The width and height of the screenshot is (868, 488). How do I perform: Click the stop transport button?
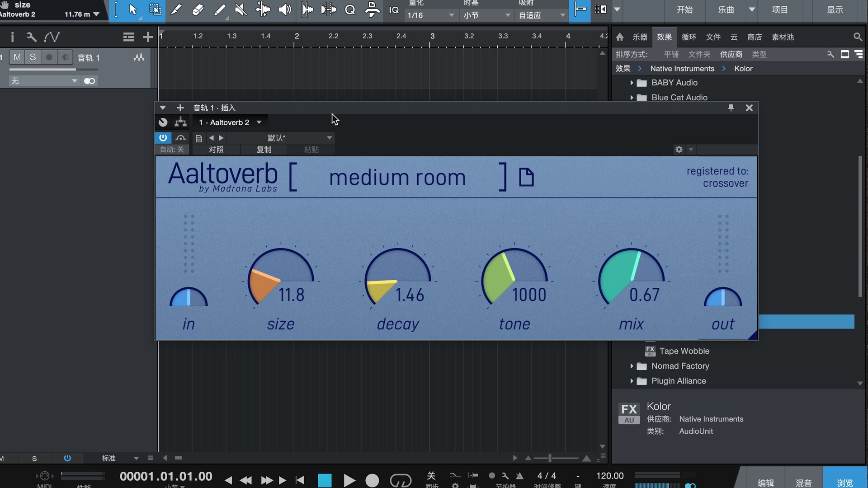pyautogui.click(x=325, y=480)
